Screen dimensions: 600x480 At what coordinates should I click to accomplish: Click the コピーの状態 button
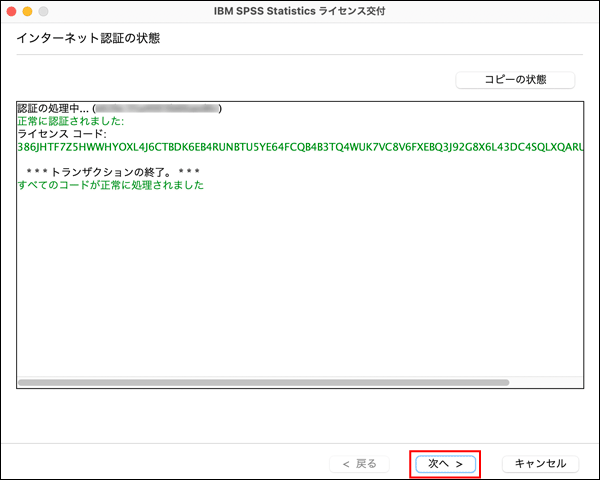[x=515, y=80]
